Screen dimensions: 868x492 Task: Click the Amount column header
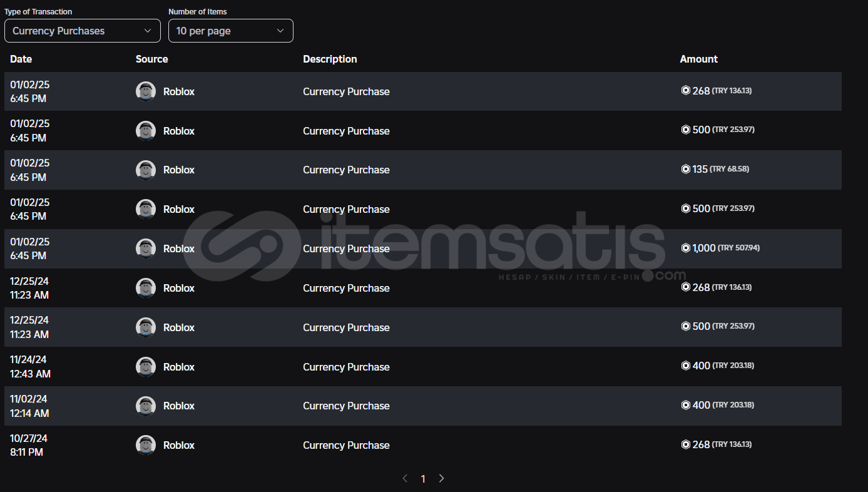[x=698, y=59]
